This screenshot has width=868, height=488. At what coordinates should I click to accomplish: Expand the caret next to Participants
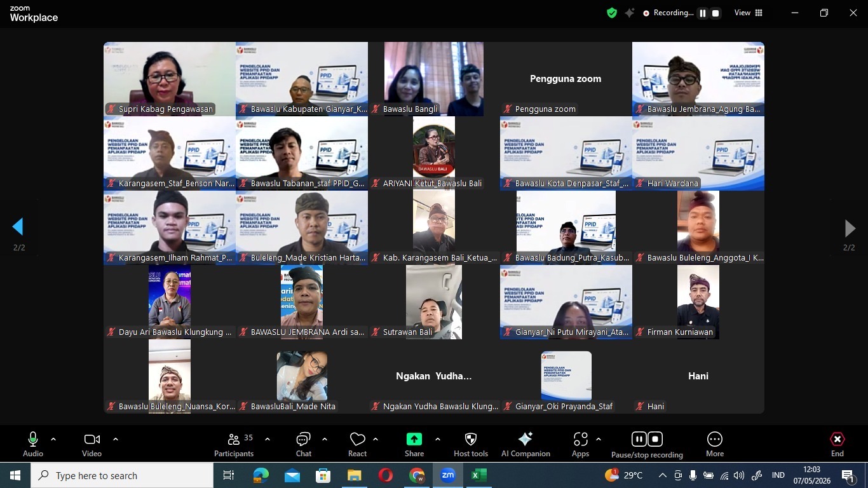click(268, 439)
